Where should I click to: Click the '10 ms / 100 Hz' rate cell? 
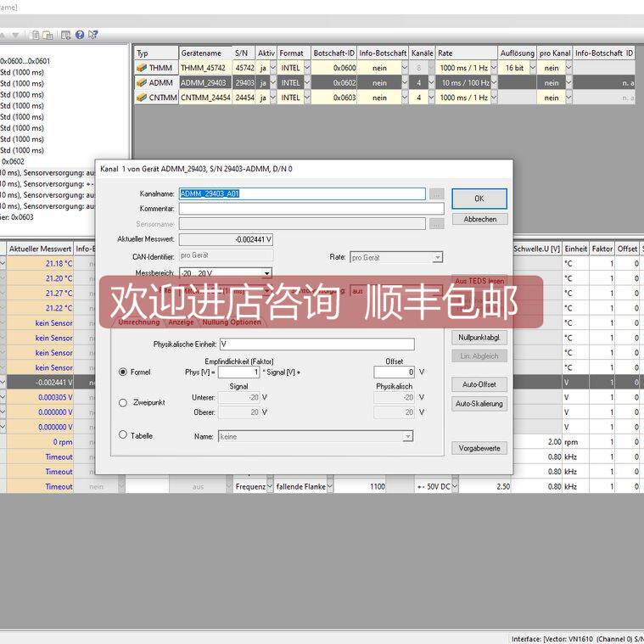click(463, 82)
